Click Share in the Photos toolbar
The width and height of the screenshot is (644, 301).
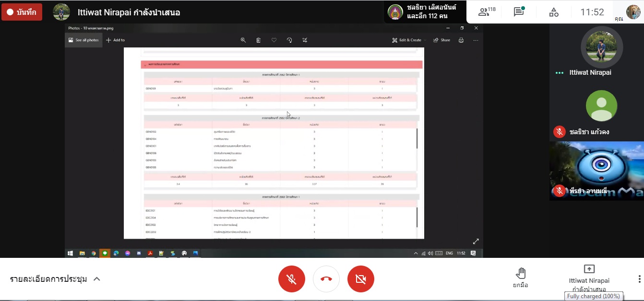[441, 40]
